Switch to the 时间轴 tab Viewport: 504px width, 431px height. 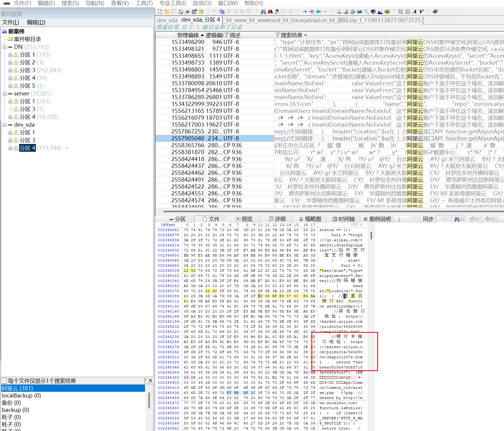tap(343, 219)
